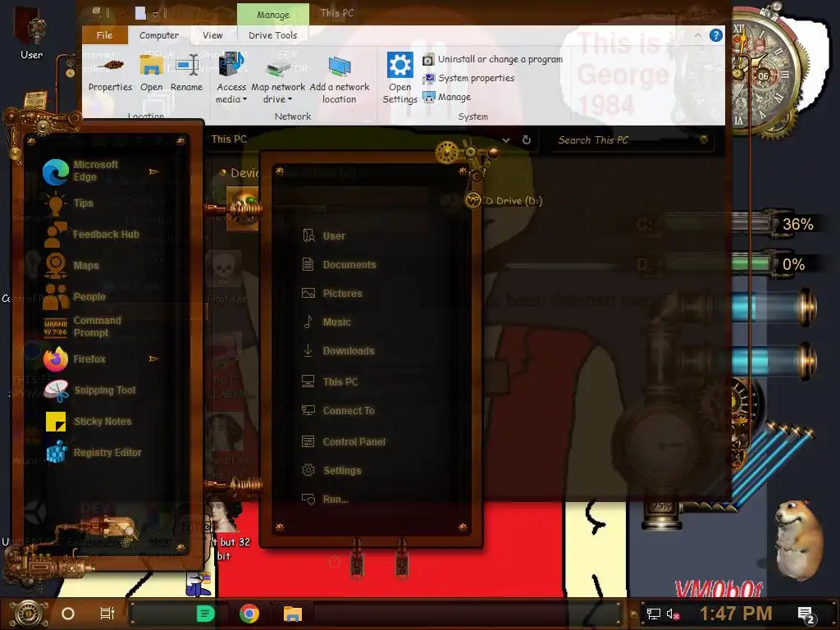Select Run... in the places menu
840x630 pixels.
coord(325,500)
